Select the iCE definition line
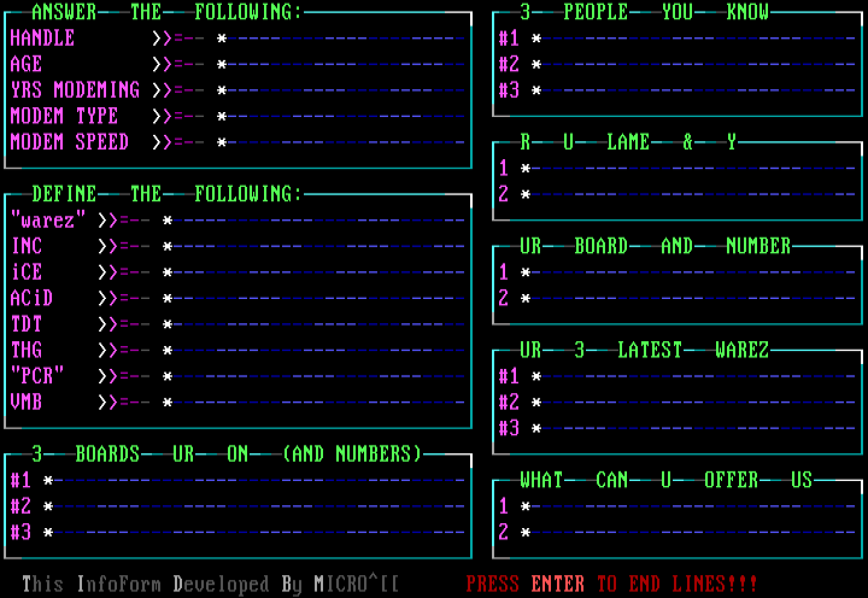 (319, 272)
